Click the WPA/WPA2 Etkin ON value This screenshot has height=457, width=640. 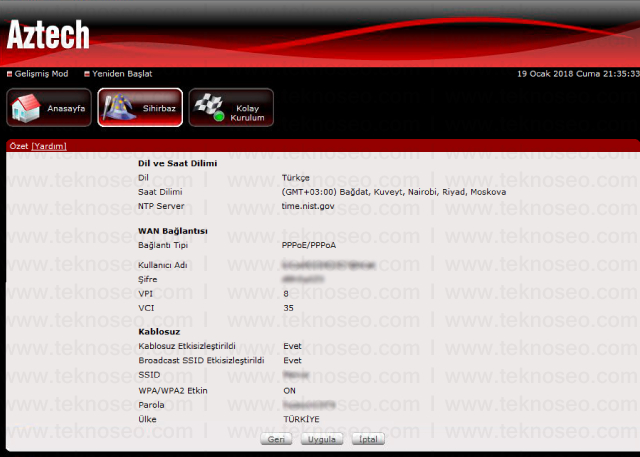coord(289,391)
